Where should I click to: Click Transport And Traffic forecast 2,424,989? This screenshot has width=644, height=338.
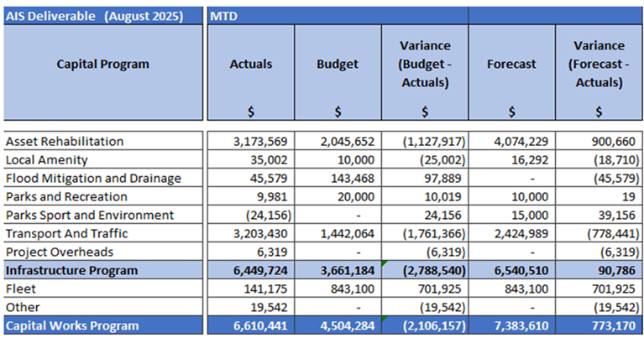(x=511, y=233)
